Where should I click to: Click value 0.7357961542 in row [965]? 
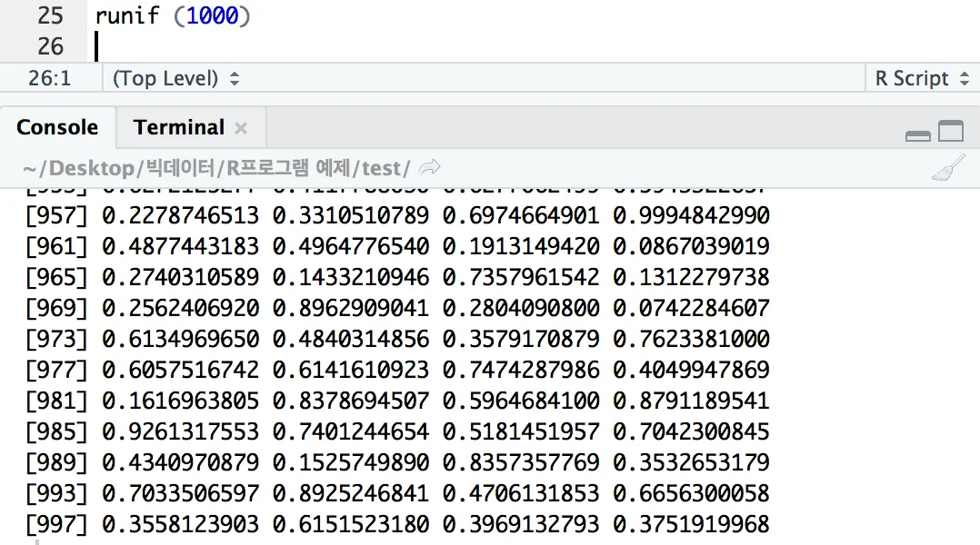pyautogui.click(x=521, y=277)
